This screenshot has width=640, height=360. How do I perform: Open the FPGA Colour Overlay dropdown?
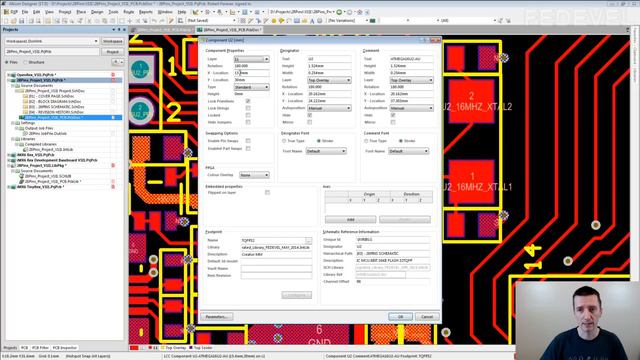pyautogui.click(x=254, y=175)
